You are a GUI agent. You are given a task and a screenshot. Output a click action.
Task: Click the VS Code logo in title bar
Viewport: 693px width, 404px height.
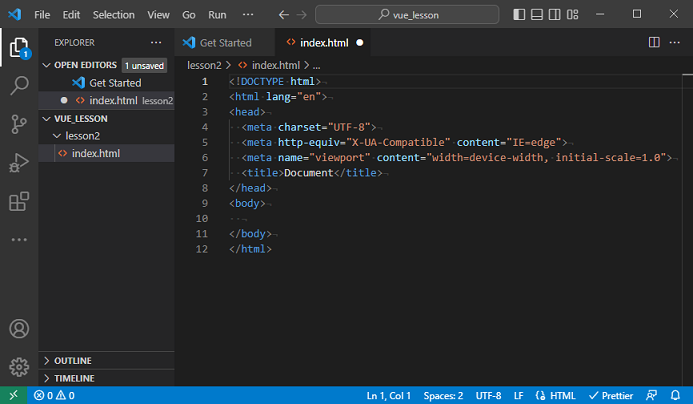[x=15, y=14]
